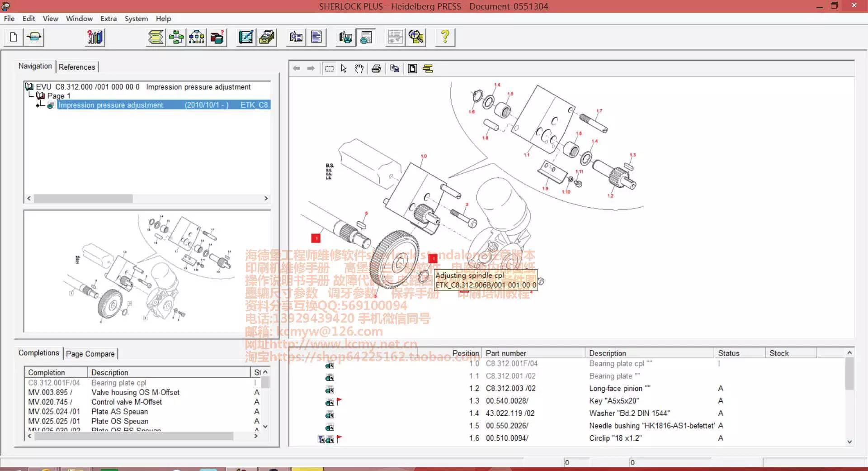Click the blue text page icon
The image size is (868, 471).
click(x=316, y=37)
